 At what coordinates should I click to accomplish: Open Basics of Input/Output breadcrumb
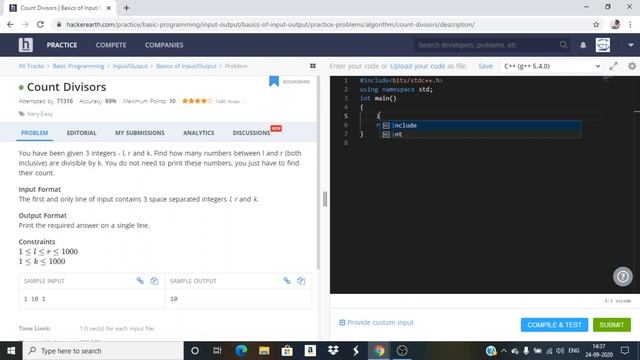pos(186,66)
